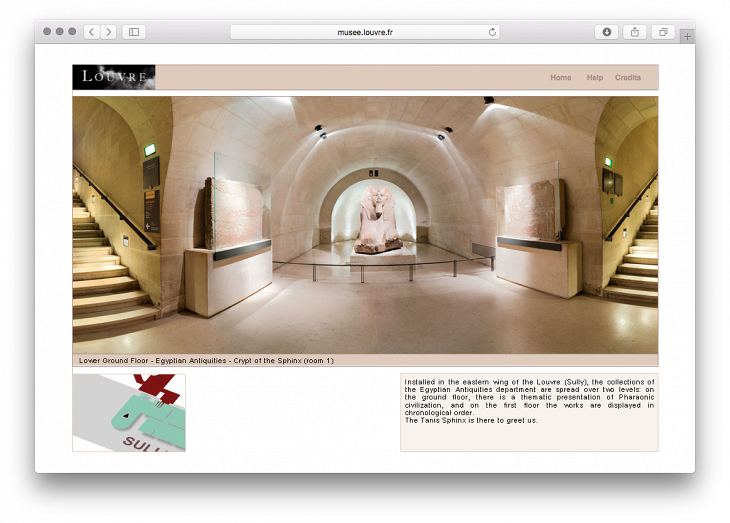
Task: Open the Safari downloads list
Action: point(606,32)
